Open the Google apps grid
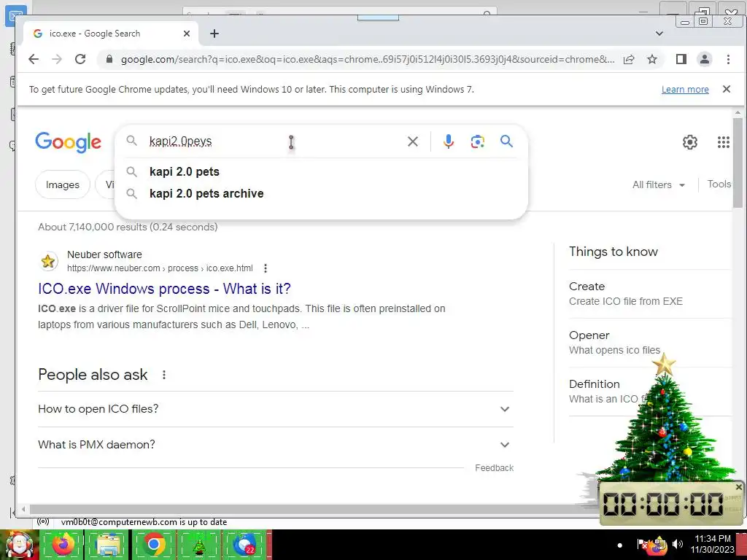 pos(724,142)
